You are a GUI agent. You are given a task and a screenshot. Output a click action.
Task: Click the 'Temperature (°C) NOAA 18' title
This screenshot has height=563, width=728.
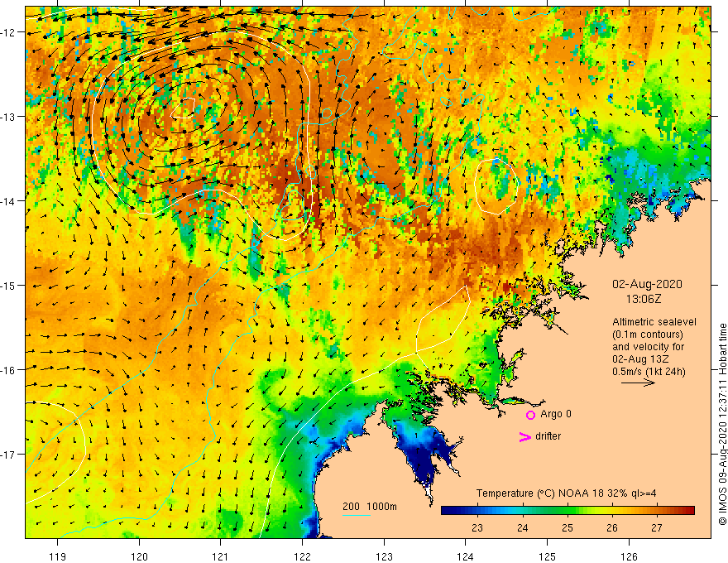pos(540,493)
